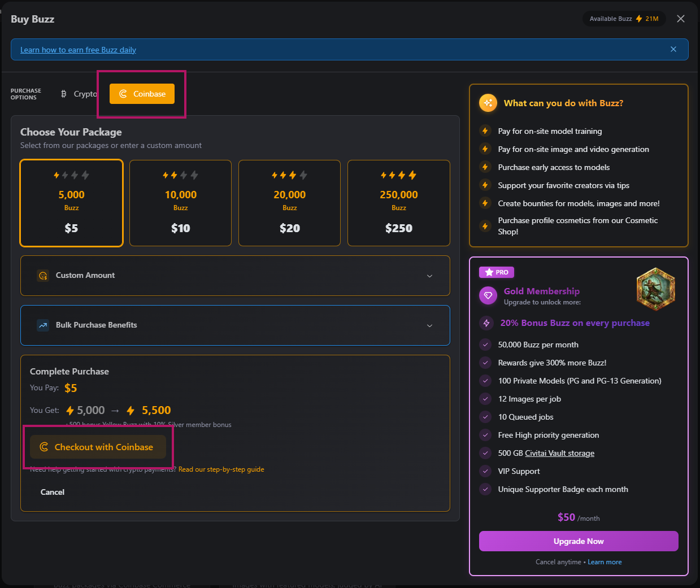The height and width of the screenshot is (588, 700).
Task: Click the Gold Membership archer badge image
Action: [x=655, y=289]
